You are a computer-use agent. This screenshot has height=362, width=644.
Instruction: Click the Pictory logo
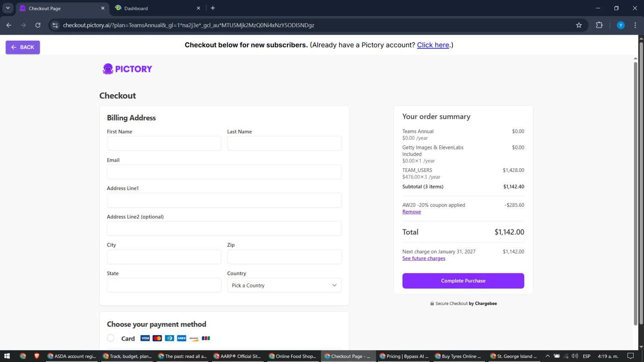coord(127,69)
